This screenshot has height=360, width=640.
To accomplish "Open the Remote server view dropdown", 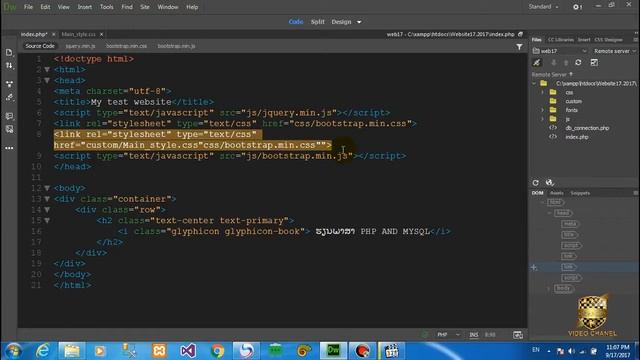I will tap(615, 51).
